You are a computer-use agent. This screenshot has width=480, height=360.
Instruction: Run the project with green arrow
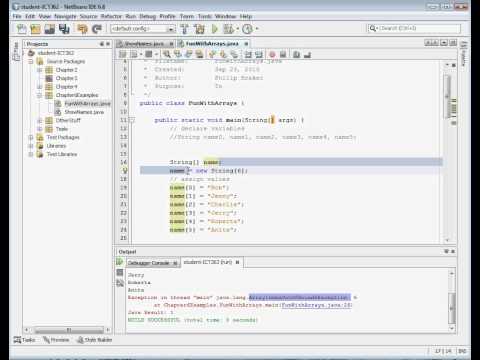[x=215, y=29]
